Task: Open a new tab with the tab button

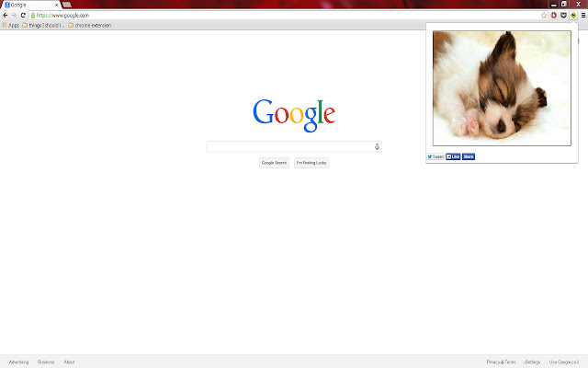Action: point(67,5)
